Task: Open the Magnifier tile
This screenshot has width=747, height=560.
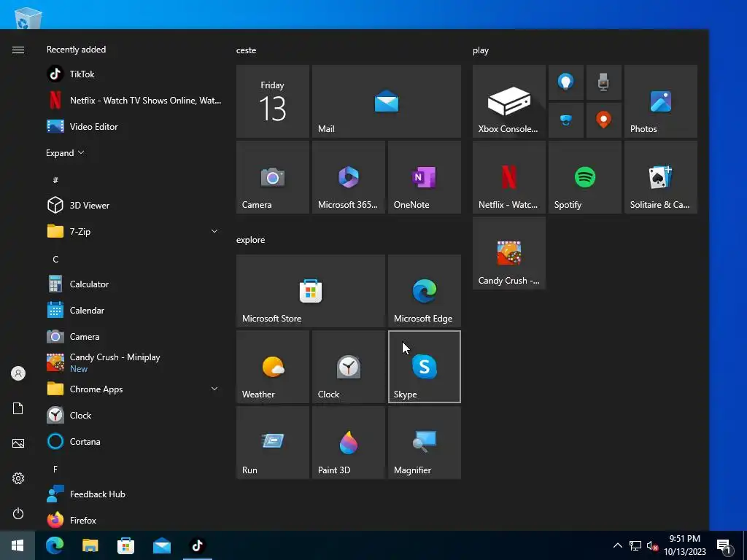Action: pyautogui.click(x=425, y=443)
